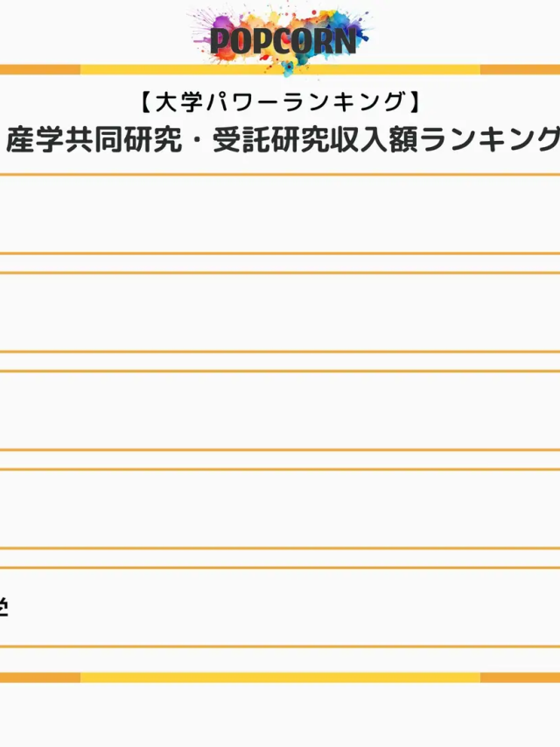Click the 産学共同研究・受託研究収入額ランキング title
This screenshot has width=560, height=747.
pos(283,139)
